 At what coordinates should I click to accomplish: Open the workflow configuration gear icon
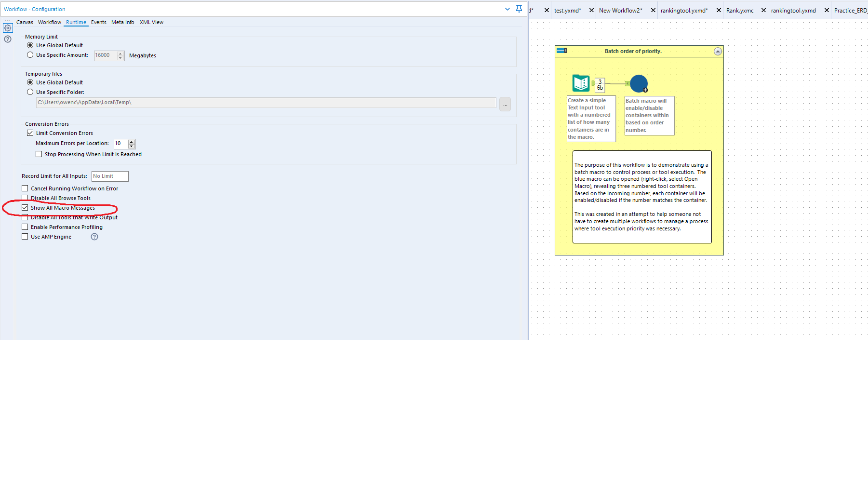[8, 28]
